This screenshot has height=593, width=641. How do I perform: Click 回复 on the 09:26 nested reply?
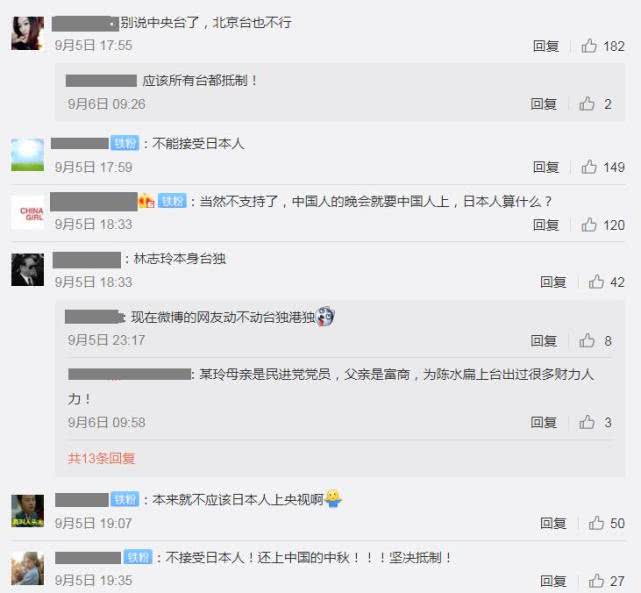[543, 104]
